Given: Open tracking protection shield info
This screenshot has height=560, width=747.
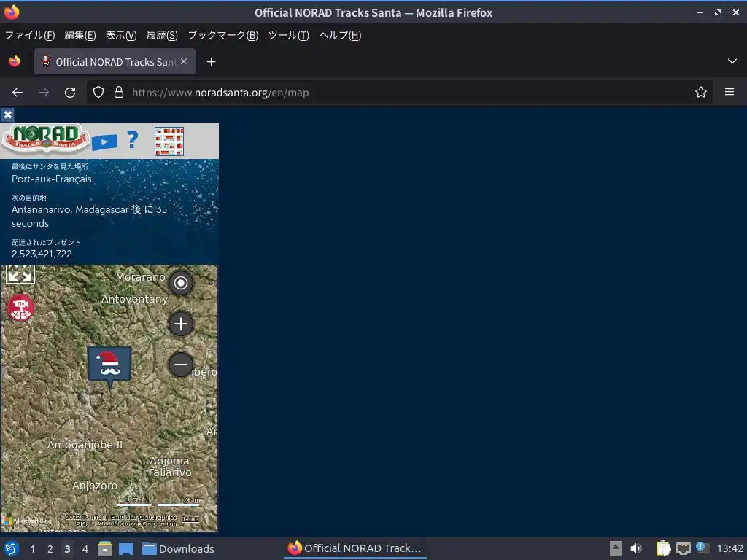Looking at the screenshot, I should tap(98, 93).
